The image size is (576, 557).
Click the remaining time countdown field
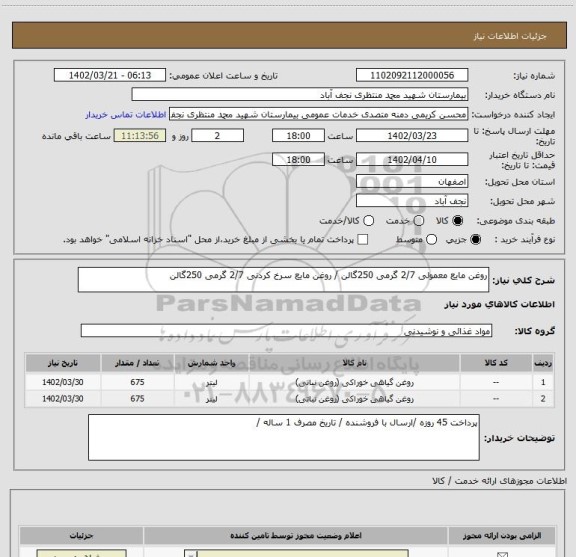point(140,136)
